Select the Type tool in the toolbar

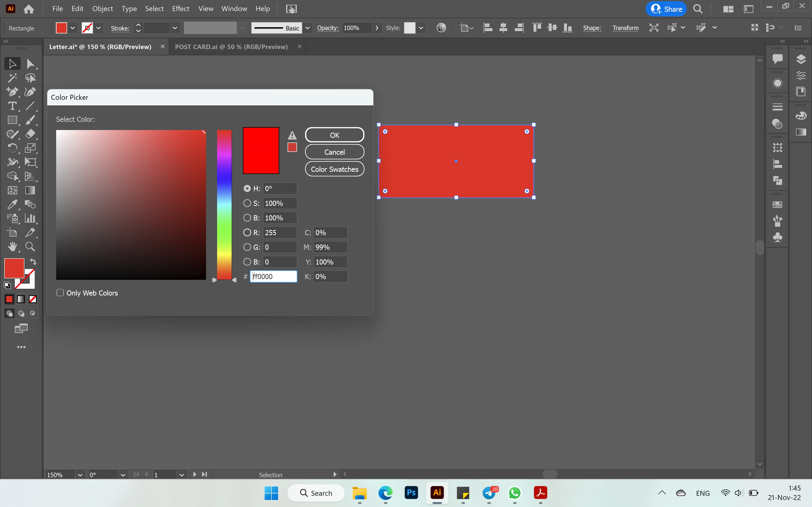pos(12,106)
